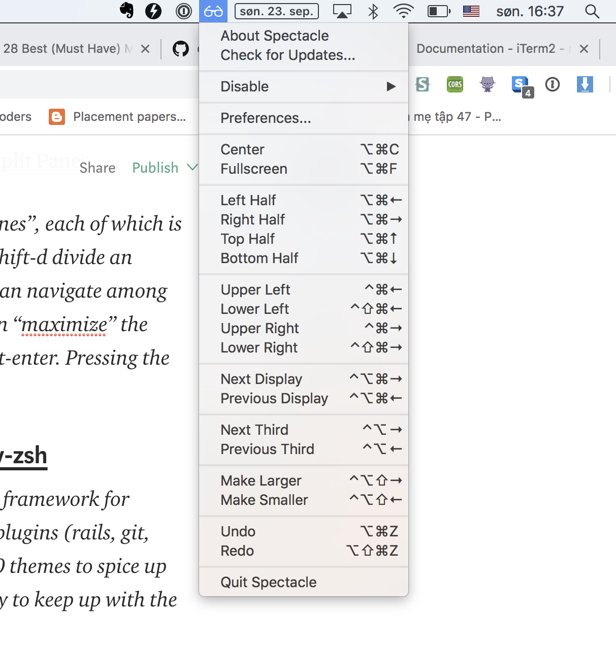Open Spectacle Preferences...
The width and height of the screenshot is (616, 672).
(x=304, y=118)
